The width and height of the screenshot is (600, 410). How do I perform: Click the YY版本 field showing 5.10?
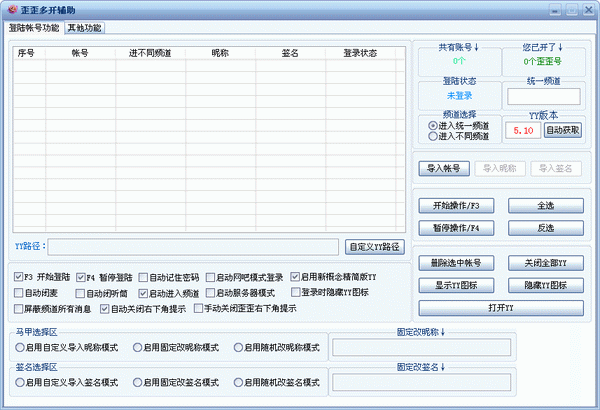(523, 131)
